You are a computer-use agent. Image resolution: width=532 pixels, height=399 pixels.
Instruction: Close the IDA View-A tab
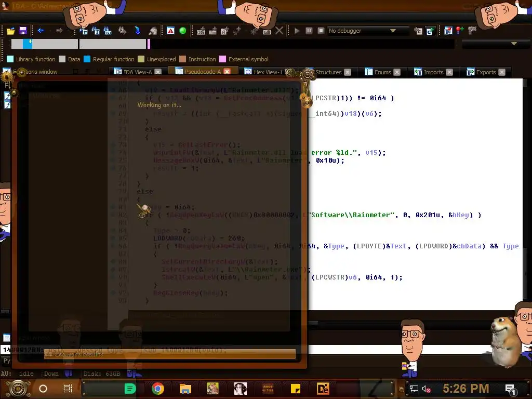(x=158, y=72)
